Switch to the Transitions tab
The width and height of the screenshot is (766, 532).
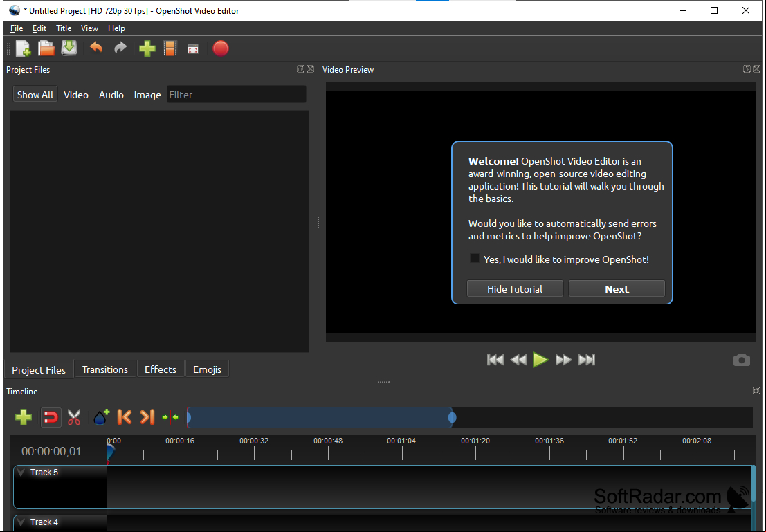point(105,369)
